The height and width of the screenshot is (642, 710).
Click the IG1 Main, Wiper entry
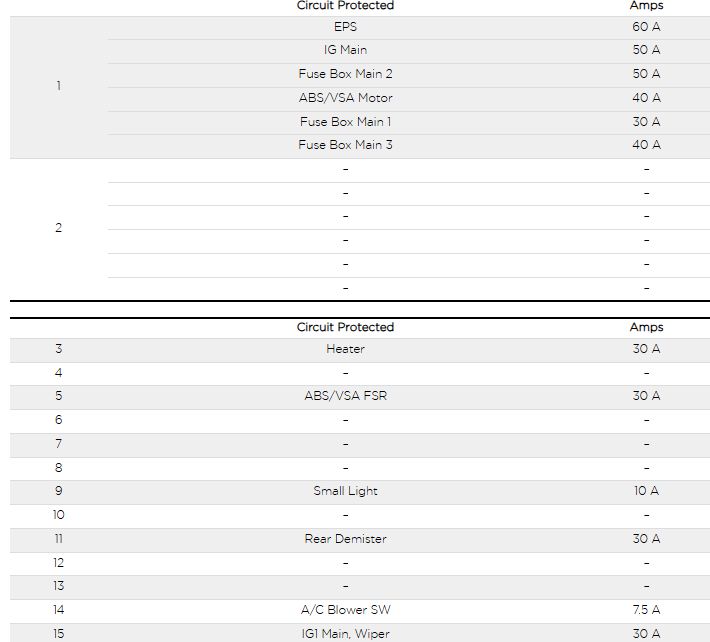(x=345, y=633)
